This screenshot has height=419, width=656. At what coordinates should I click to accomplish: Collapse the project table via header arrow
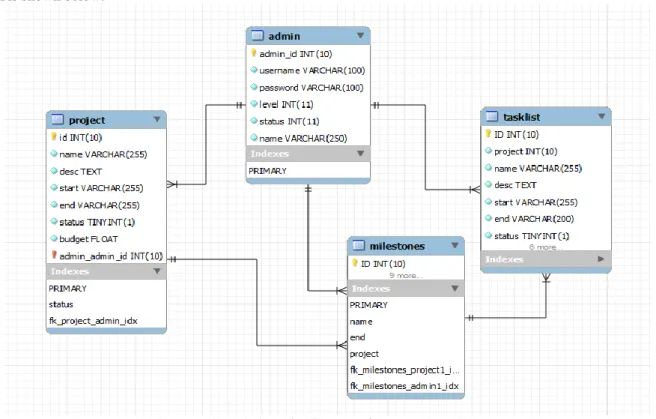click(x=157, y=119)
